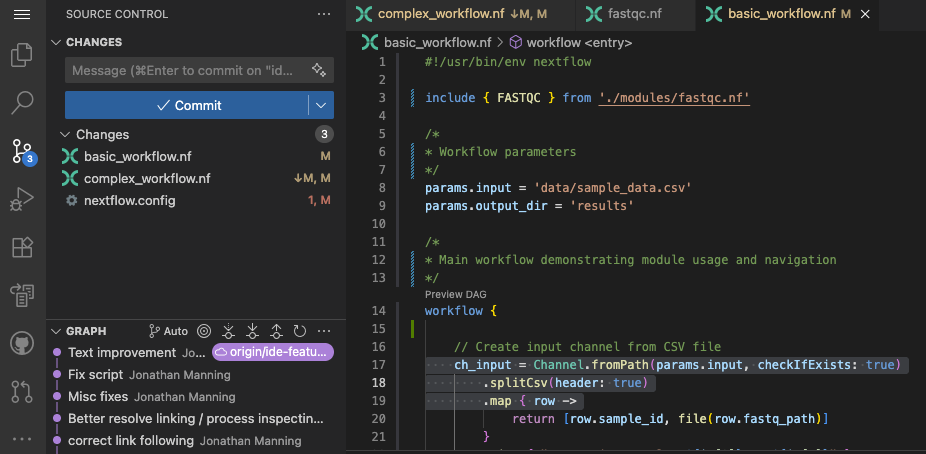Viewport: 926px width, 454px height.
Task: Open the Extensions view
Action: [22, 247]
